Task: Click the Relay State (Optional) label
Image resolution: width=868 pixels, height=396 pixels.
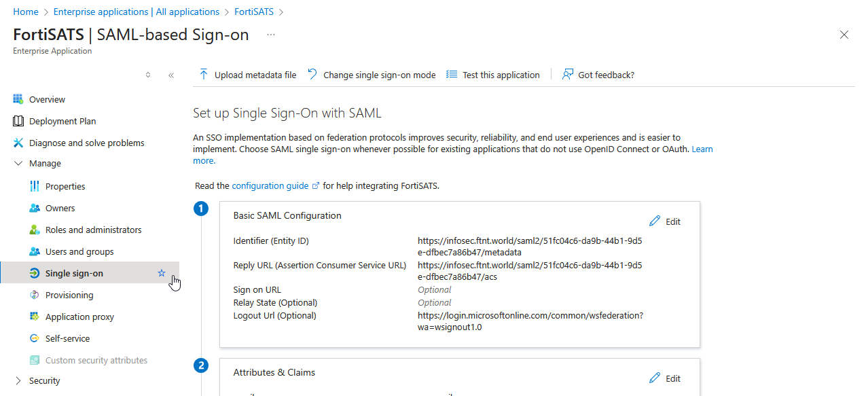Action: pos(275,303)
